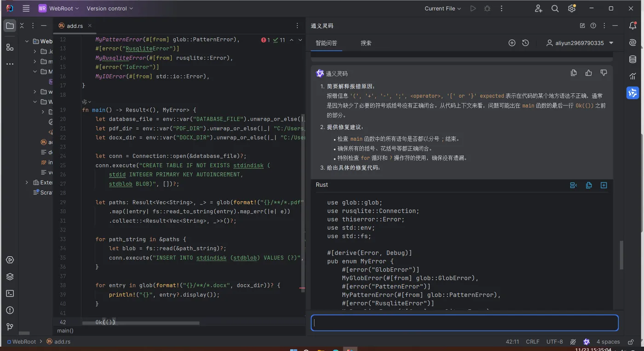
Task: Create new file from Rust code
Action: pos(604,185)
